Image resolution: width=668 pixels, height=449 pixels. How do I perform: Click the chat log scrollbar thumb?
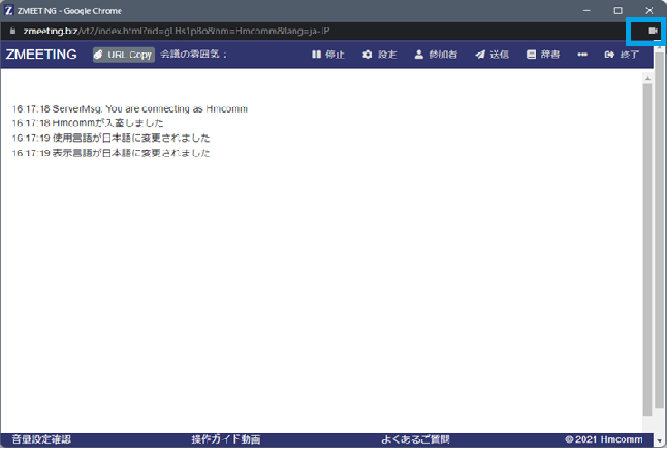point(648,250)
